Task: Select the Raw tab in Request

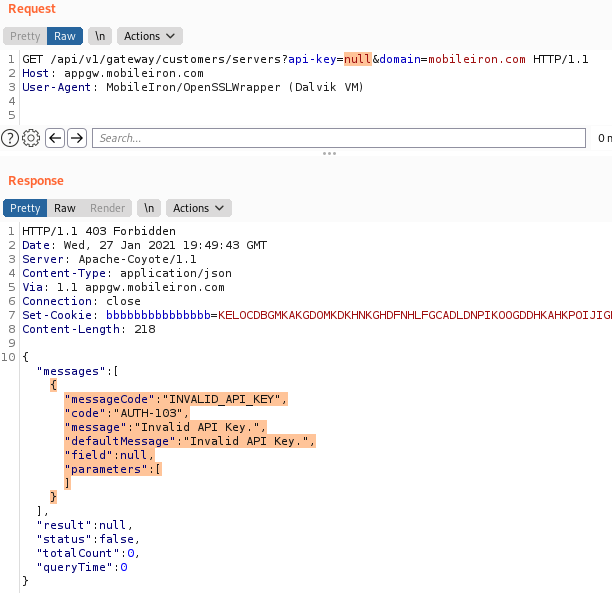Action: 65,36
